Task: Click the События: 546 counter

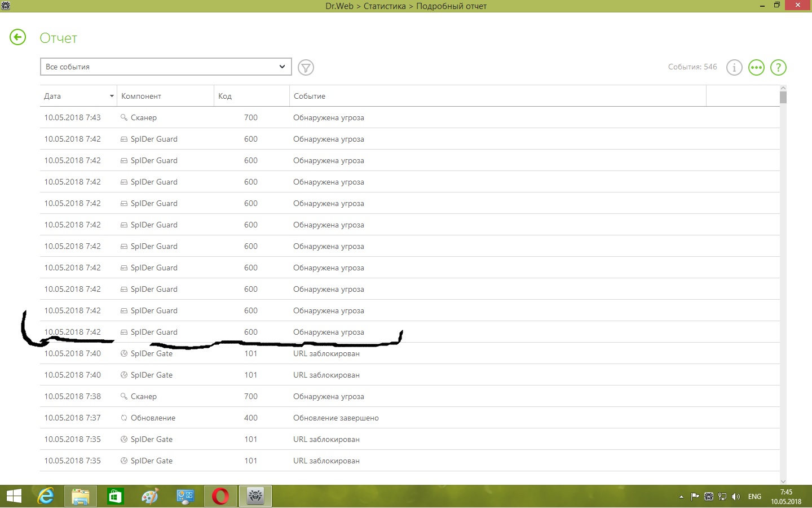Action: pyautogui.click(x=692, y=67)
